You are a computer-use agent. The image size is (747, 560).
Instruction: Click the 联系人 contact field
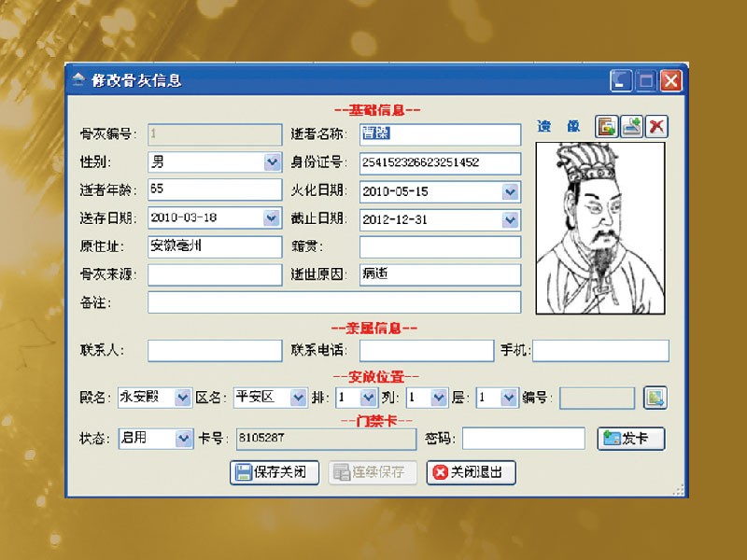coord(215,351)
